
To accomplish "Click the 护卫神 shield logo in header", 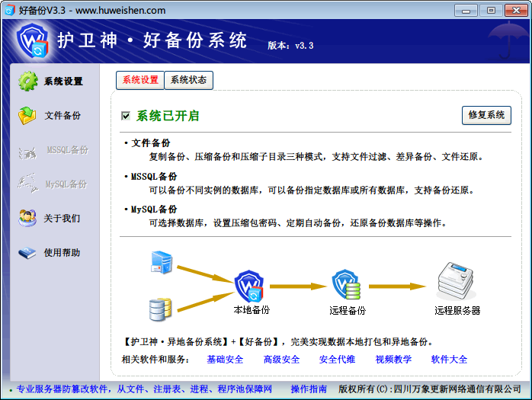I will [33, 40].
